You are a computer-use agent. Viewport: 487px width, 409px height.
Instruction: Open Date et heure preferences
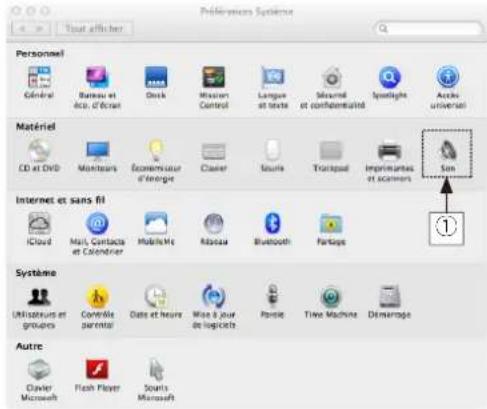(156, 302)
